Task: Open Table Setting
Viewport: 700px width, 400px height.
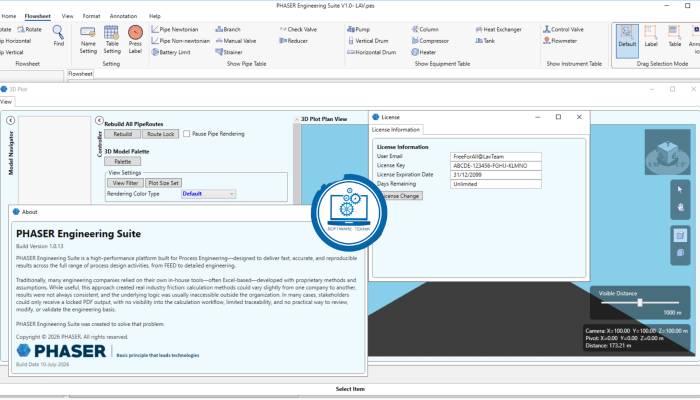Action: click(112, 40)
